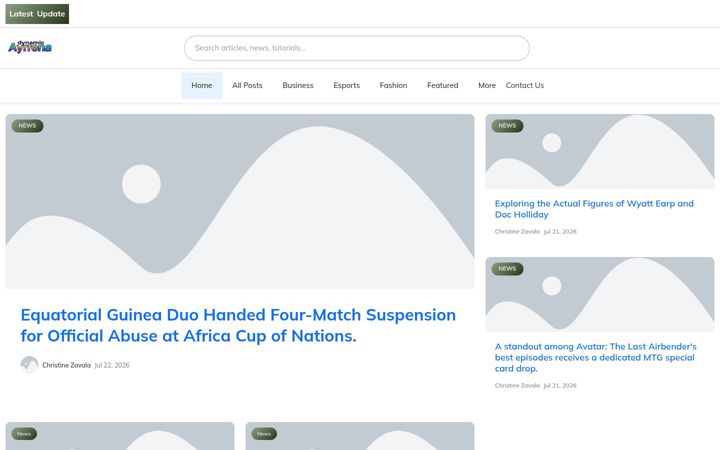Open the Esports category
Screen dimensions: 720x450
click(x=347, y=85)
